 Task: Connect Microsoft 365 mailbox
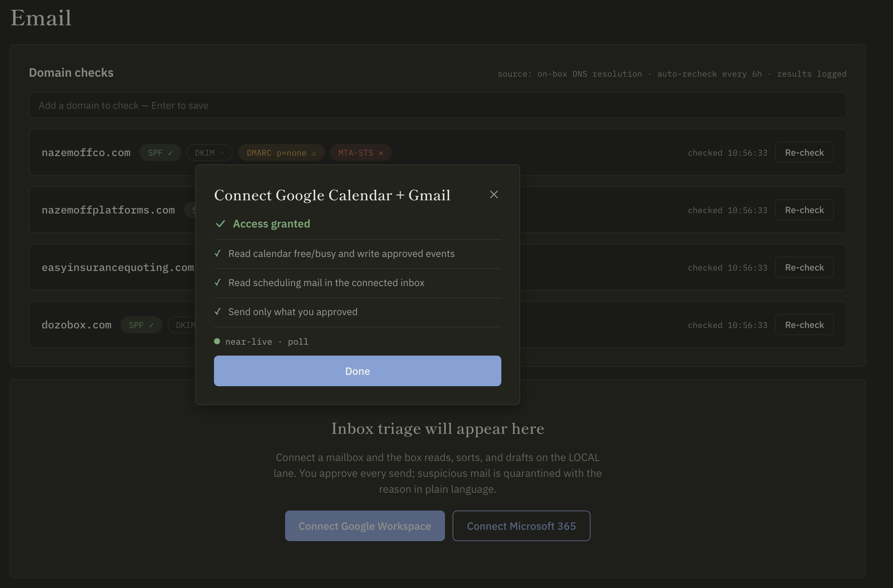coord(521,526)
